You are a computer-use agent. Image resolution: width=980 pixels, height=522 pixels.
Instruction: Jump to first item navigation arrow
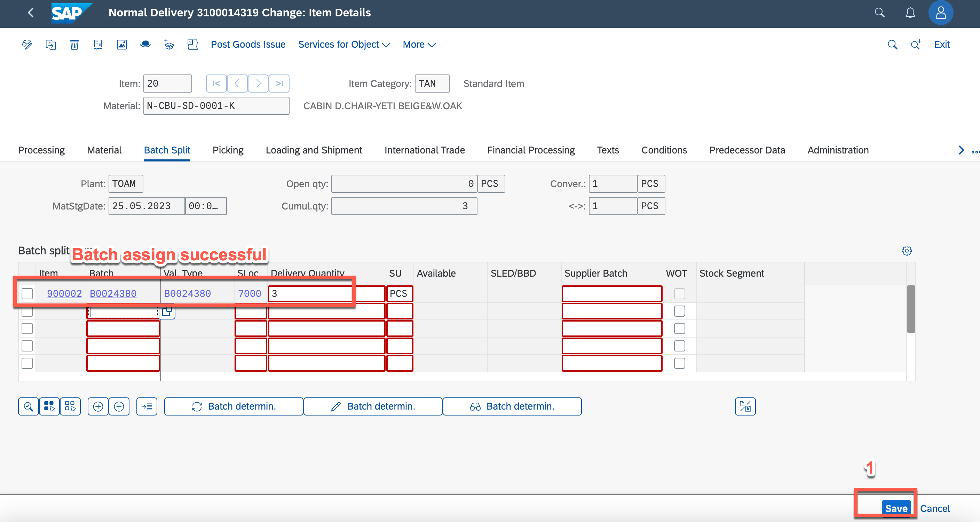(216, 83)
